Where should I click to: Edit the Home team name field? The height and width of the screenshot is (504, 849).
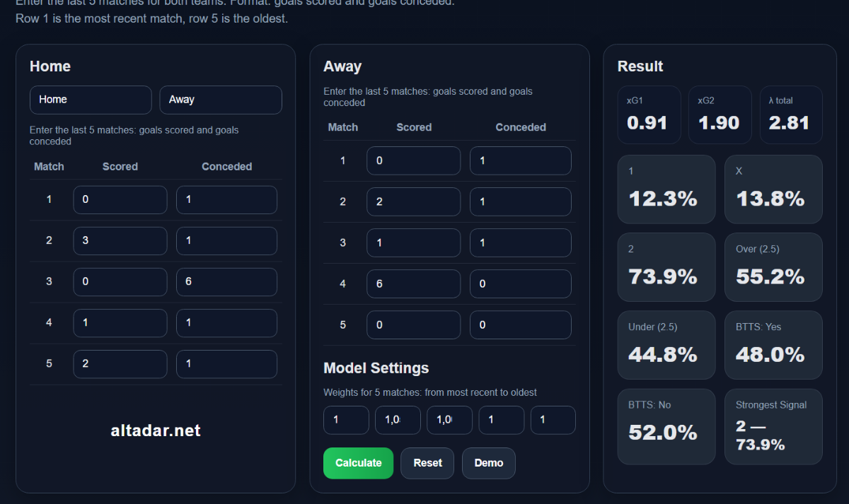click(x=91, y=100)
